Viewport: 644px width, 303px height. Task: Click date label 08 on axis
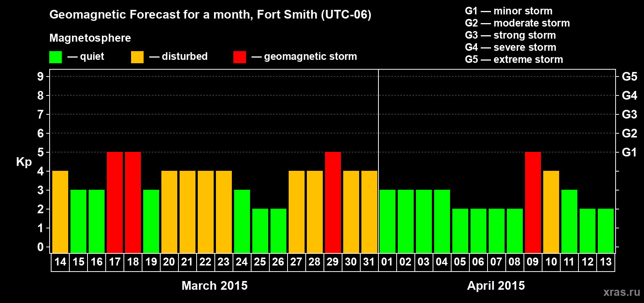click(514, 262)
